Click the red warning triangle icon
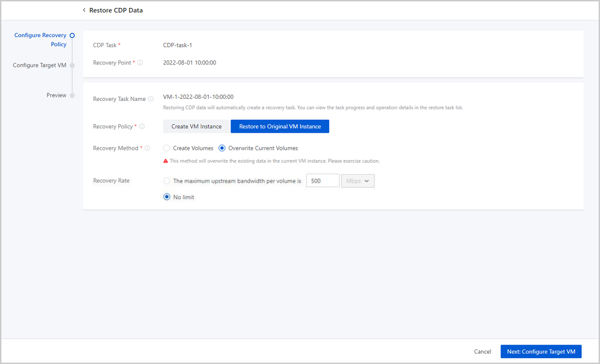The width and height of the screenshot is (600, 364). click(166, 161)
